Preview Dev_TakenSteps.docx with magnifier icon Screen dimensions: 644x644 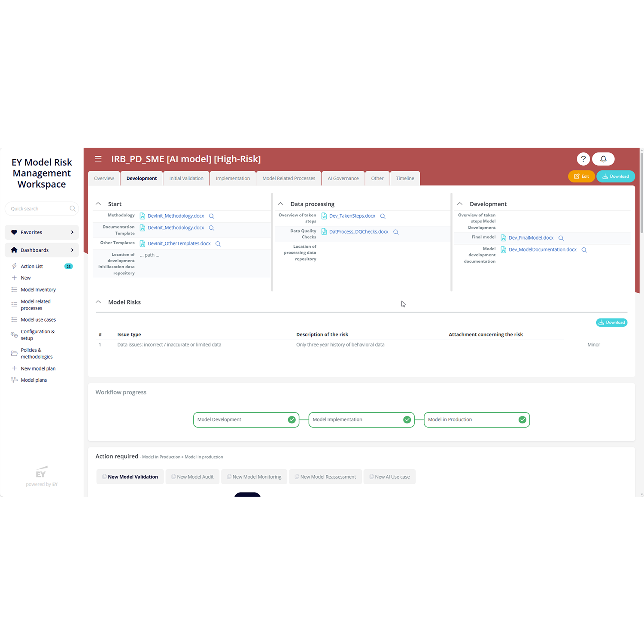[x=383, y=216]
